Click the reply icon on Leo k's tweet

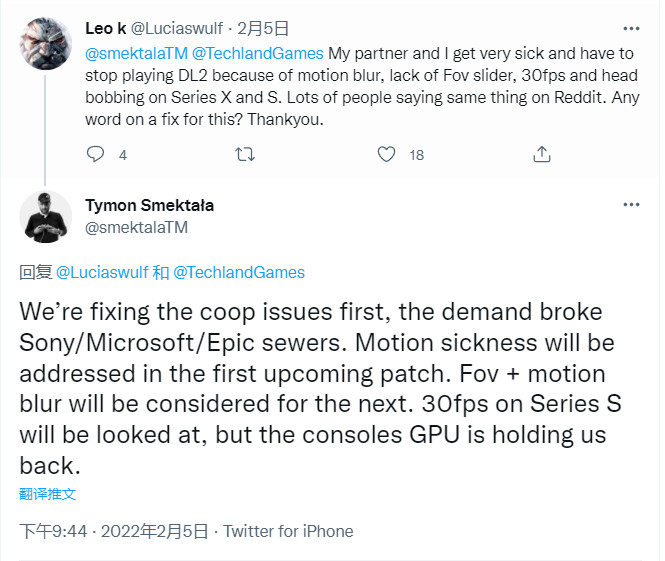point(95,155)
